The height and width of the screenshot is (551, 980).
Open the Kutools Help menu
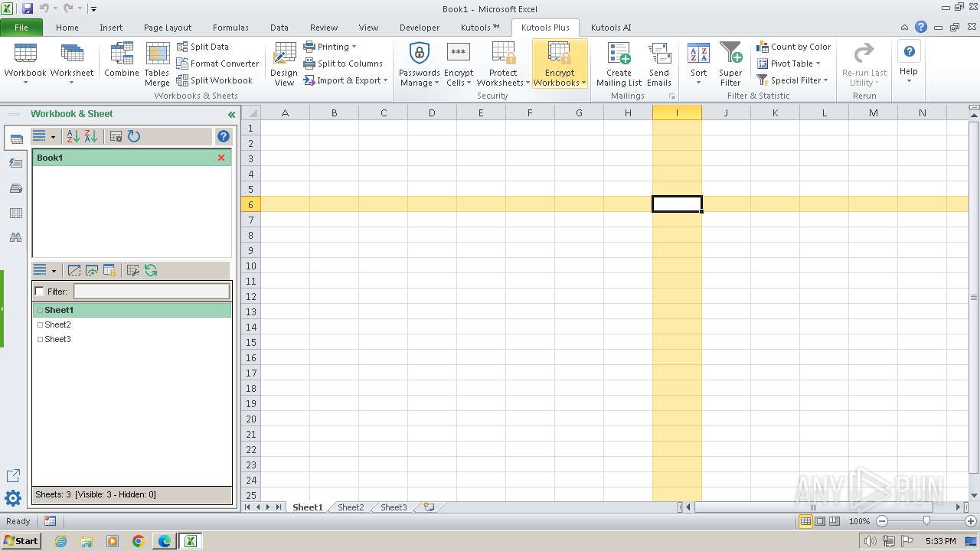pyautogui.click(x=909, y=61)
